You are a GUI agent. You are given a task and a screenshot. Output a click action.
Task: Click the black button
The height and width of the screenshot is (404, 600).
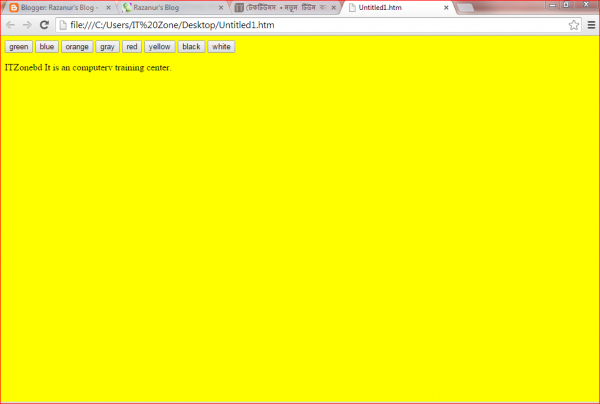pyautogui.click(x=191, y=47)
